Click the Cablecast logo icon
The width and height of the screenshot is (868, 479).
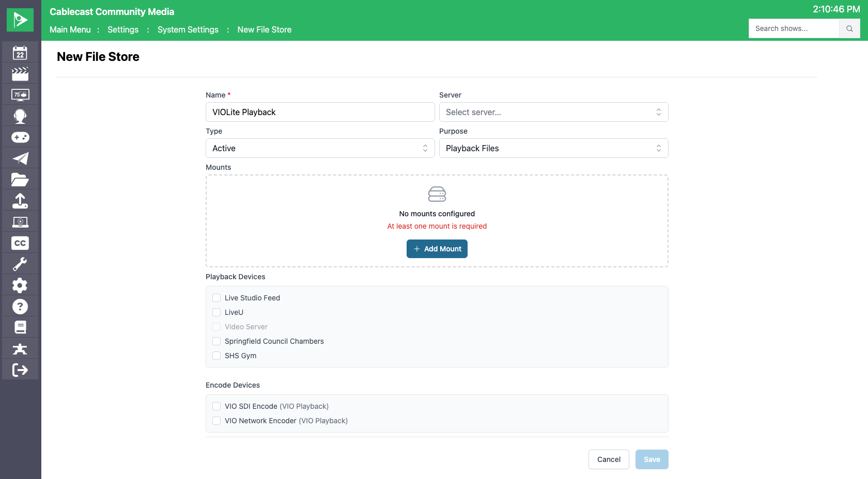pyautogui.click(x=20, y=20)
